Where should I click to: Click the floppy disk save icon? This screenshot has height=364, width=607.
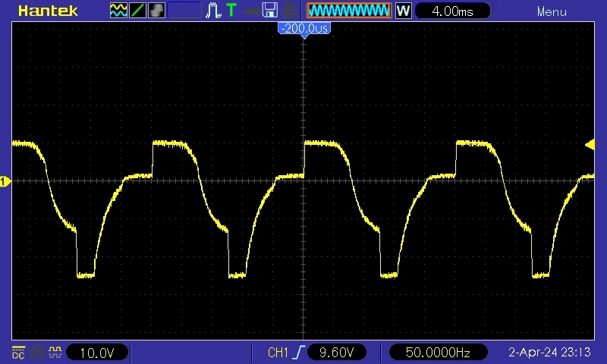coord(269,11)
